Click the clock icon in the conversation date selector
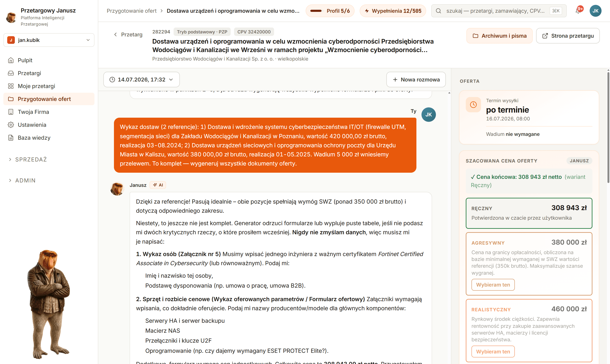Viewport: 610px width, 364px height. point(112,80)
